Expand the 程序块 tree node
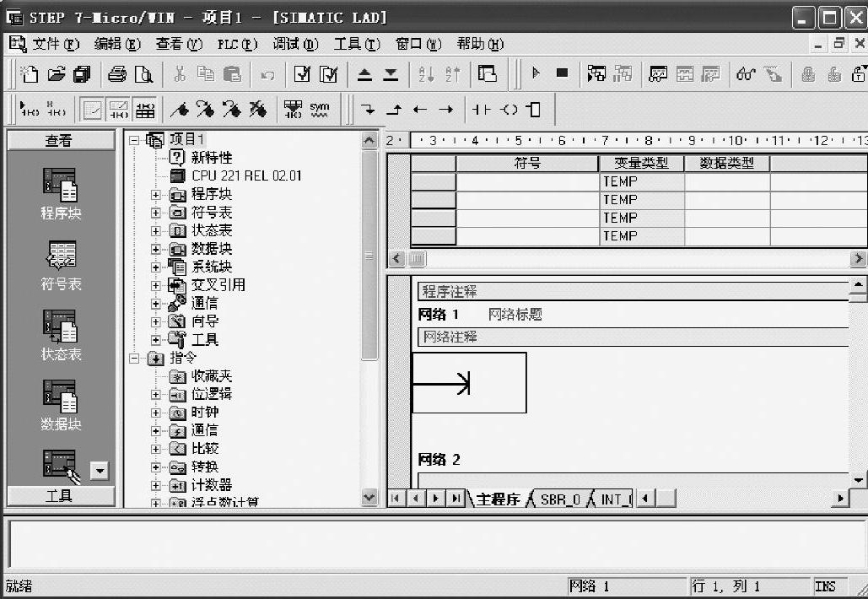 156,195
